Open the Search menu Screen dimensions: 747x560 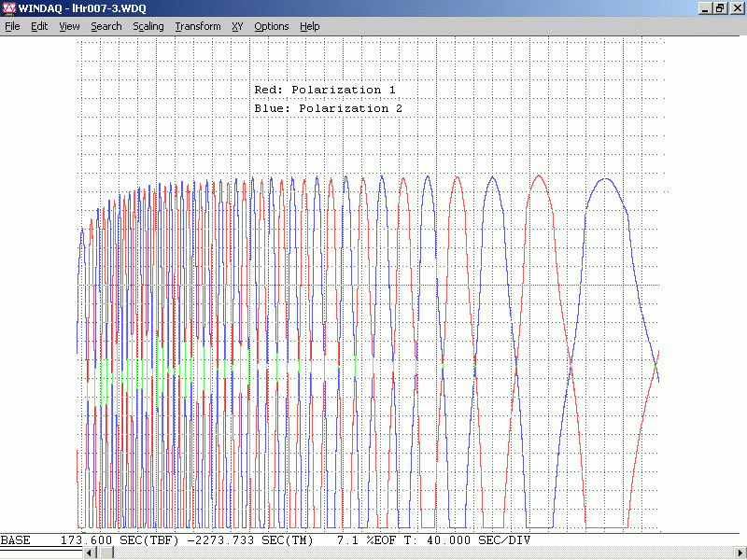(106, 26)
